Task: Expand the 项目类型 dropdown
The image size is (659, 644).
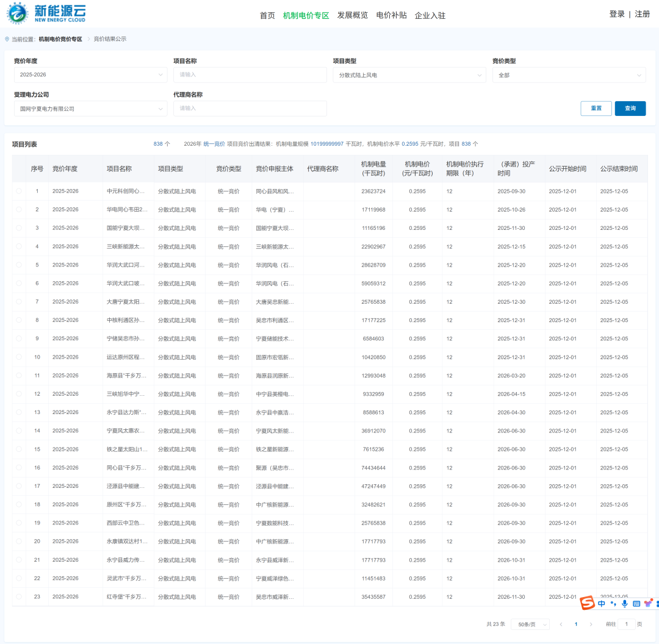Action: [x=409, y=75]
